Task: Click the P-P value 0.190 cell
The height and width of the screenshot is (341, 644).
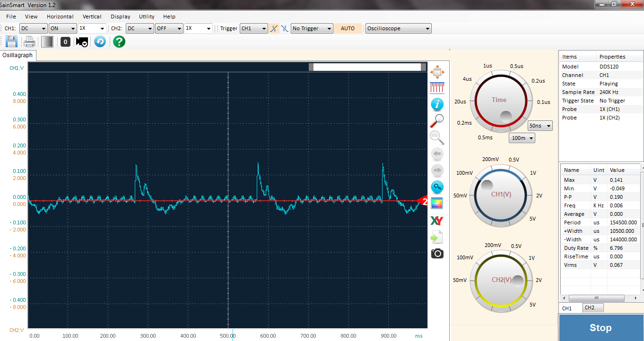Action: click(616, 197)
